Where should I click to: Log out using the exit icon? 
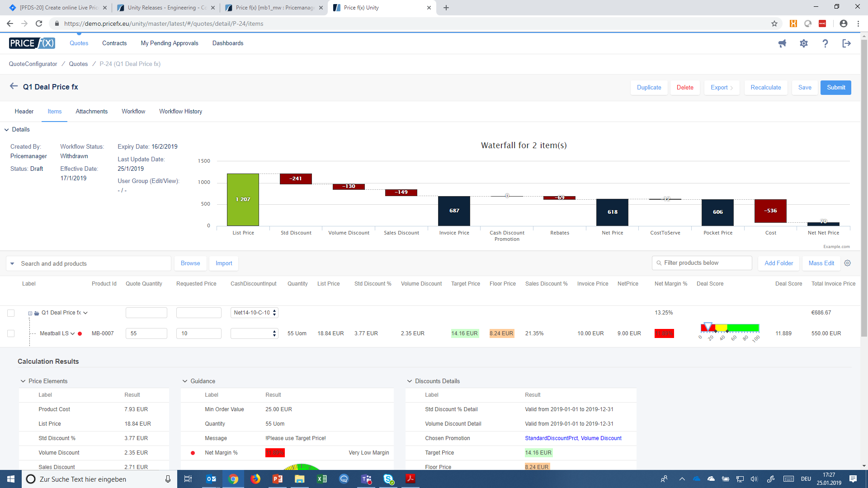(846, 43)
